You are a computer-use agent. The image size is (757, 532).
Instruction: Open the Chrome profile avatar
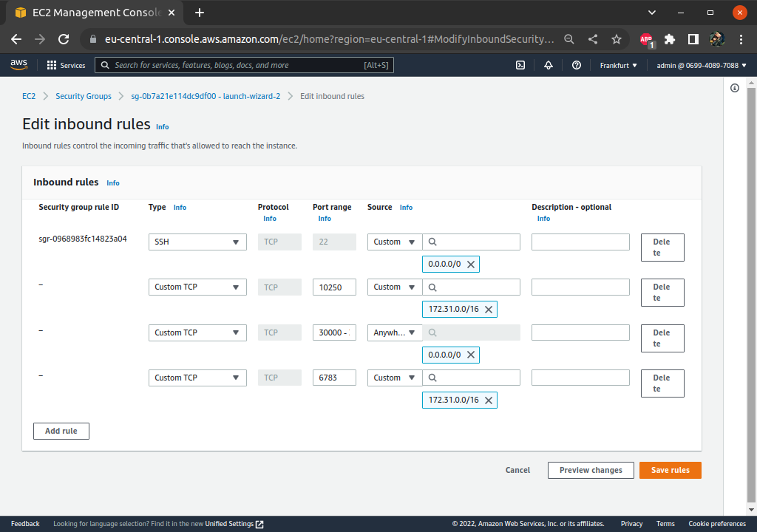point(717,39)
